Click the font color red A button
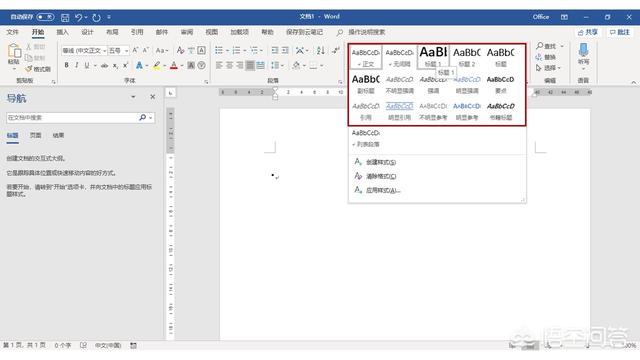The image size is (640, 360). coord(174,65)
